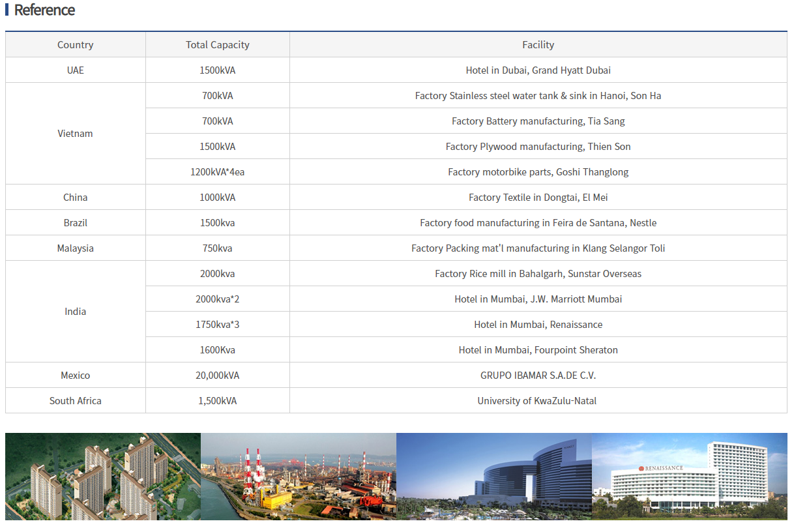Select the 1200kVA*4ea capacity cell

[x=218, y=172]
